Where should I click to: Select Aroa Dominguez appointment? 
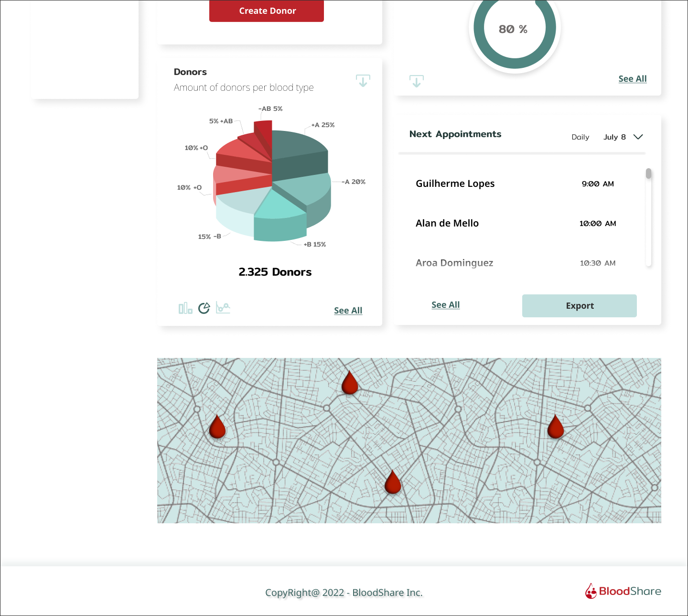(454, 263)
